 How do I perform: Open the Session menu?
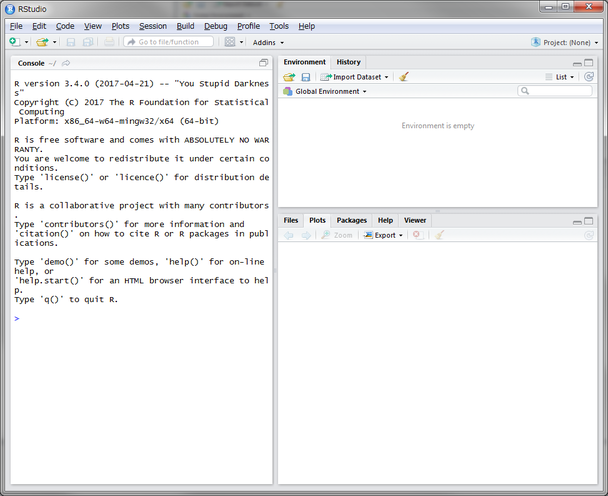(153, 26)
